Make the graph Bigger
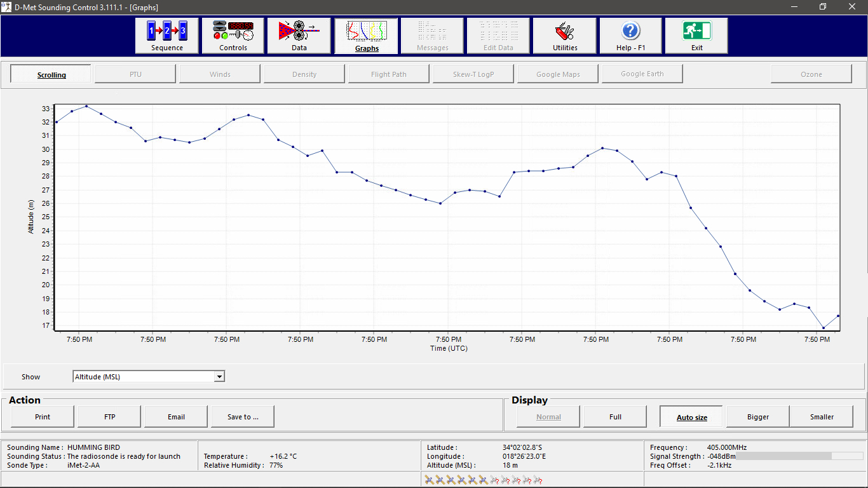This screenshot has width=868, height=488. click(x=757, y=417)
